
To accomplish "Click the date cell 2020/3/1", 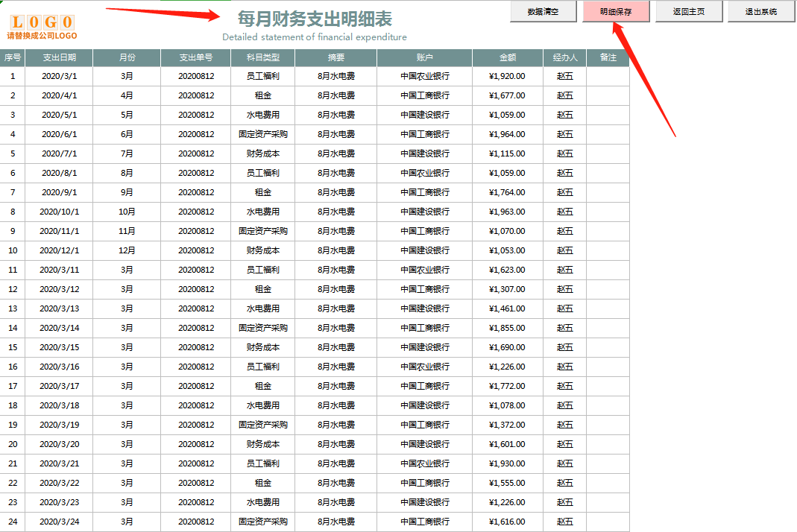I will (60, 76).
